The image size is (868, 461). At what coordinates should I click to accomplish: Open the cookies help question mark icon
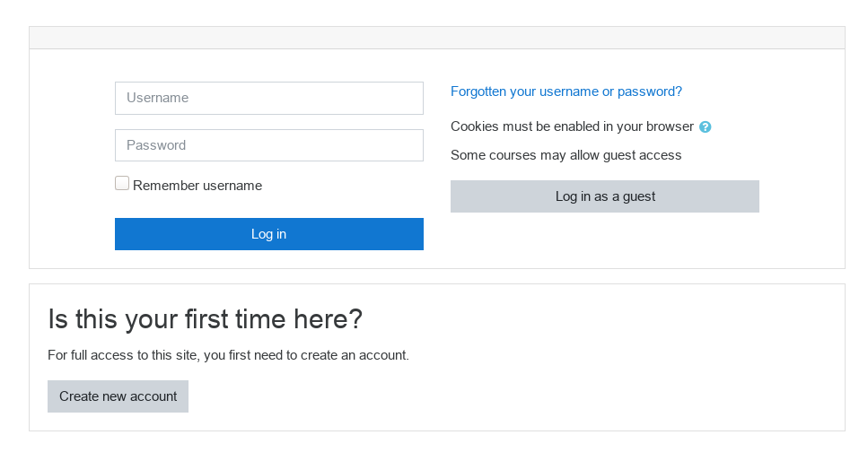(705, 126)
